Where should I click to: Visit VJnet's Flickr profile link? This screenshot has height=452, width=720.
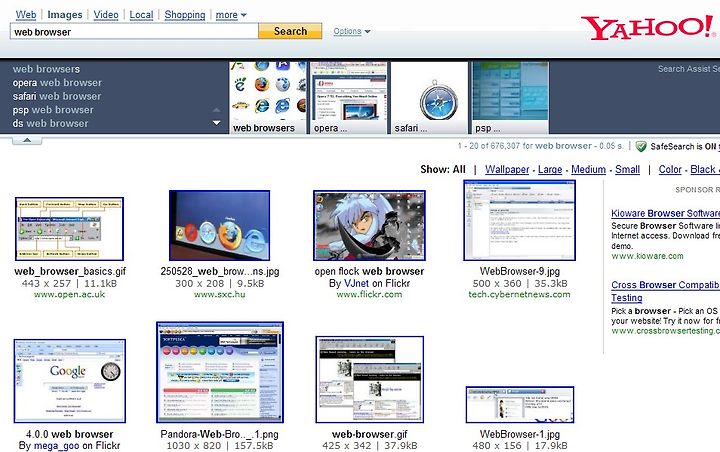[x=356, y=283]
